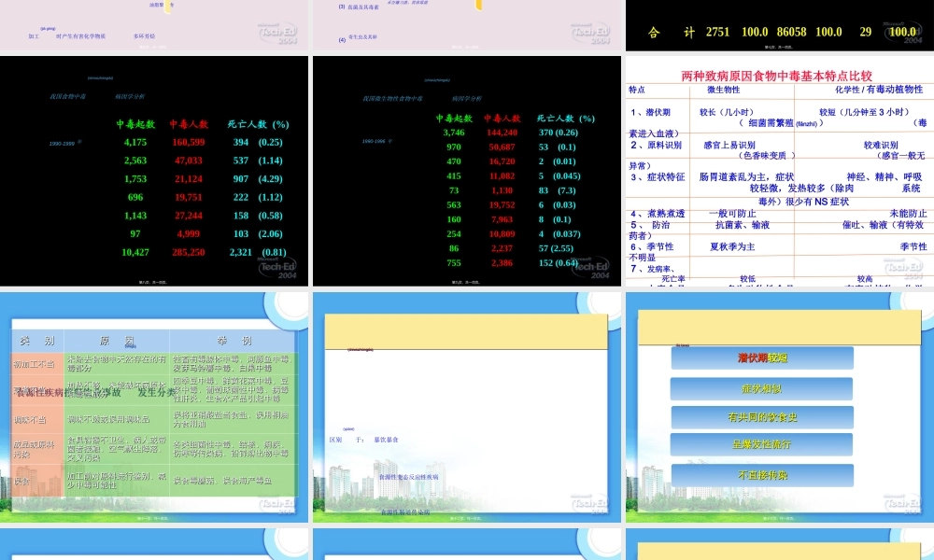The height and width of the screenshot is (560, 934).
Task: Click the Tech·Ed 2004 logo on the black slide with 160,599
Action: click(277, 267)
